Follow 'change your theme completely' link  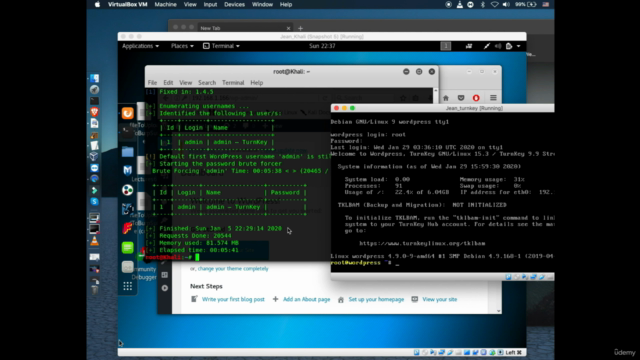233,269
